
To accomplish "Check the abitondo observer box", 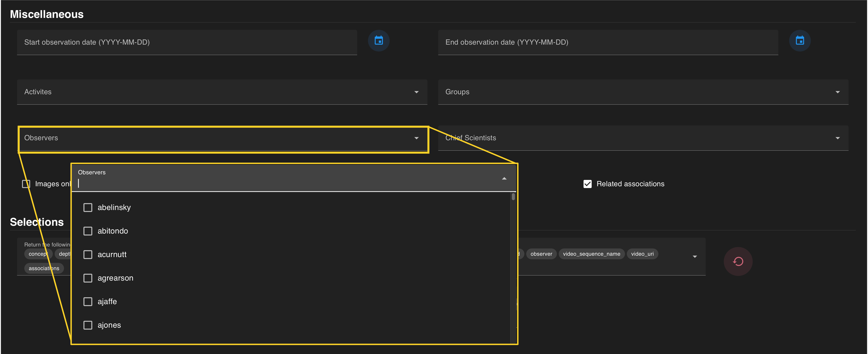I will coord(88,231).
